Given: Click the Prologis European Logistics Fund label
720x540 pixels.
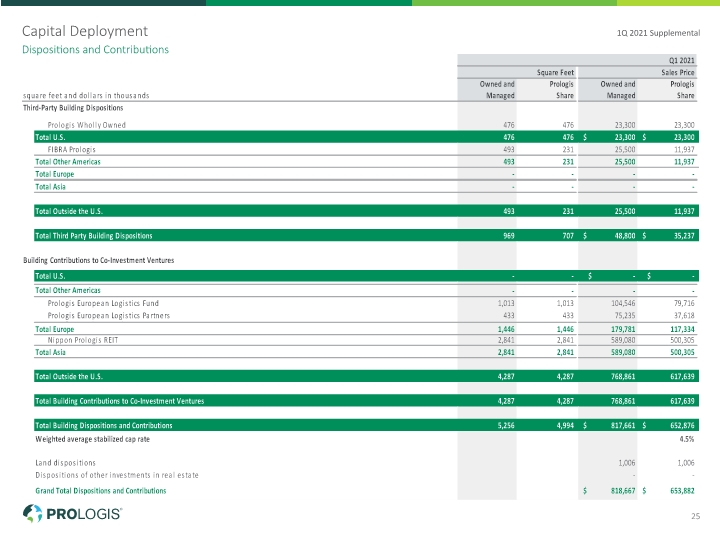Looking at the screenshot, I should 103,304.
